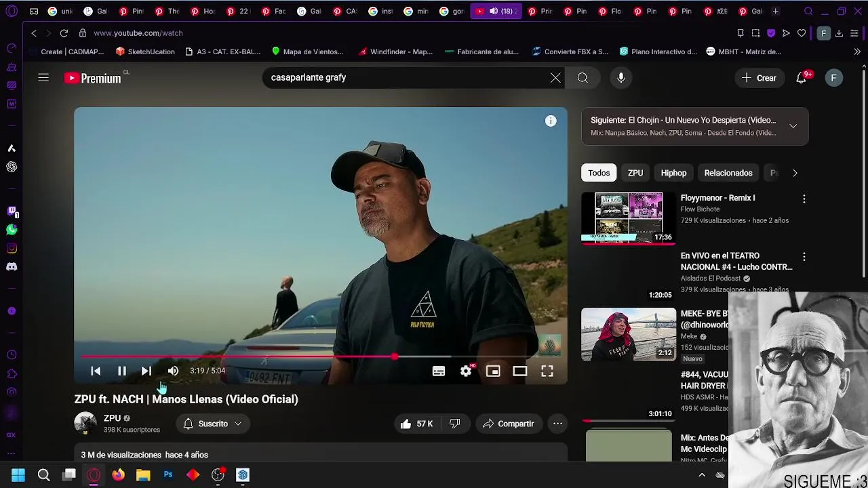This screenshot has height=488, width=868.
Task: Open the ZPU channel name link
Action: [x=112, y=418]
